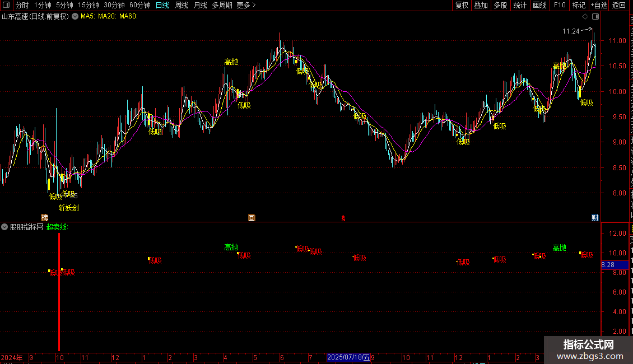The width and height of the screenshot is (633, 364).
Task: Expand the main chart indicator dropdown arrow
Action: (75, 17)
